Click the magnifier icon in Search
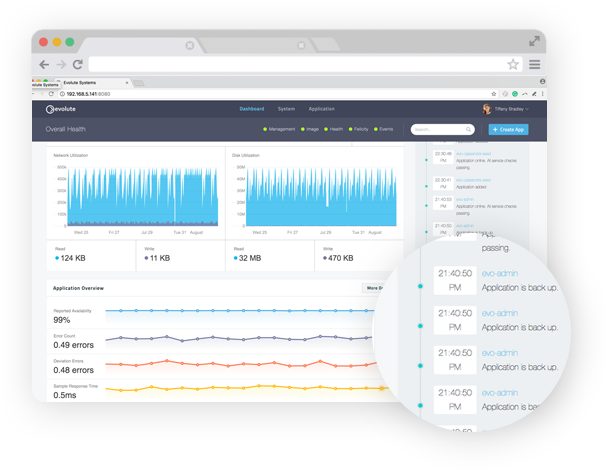Image resolution: width=608 pixels, height=470 pixels. click(x=468, y=129)
